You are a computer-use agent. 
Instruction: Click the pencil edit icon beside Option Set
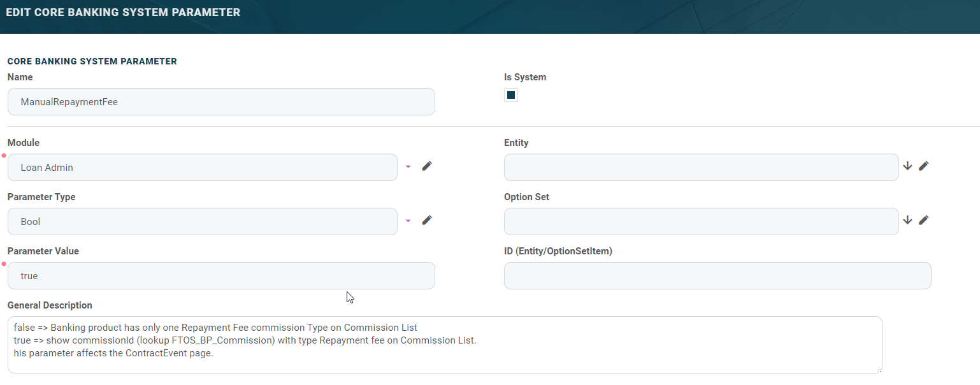pos(923,221)
